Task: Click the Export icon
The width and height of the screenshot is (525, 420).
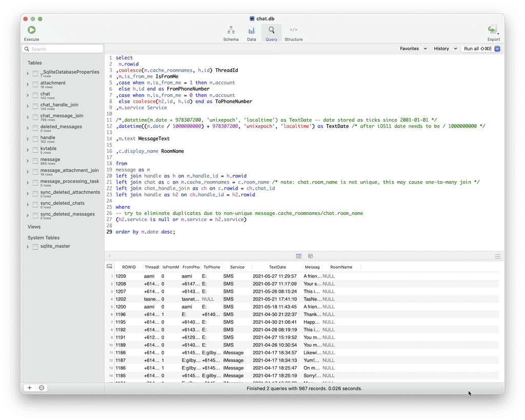Action: (x=492, y=30)
